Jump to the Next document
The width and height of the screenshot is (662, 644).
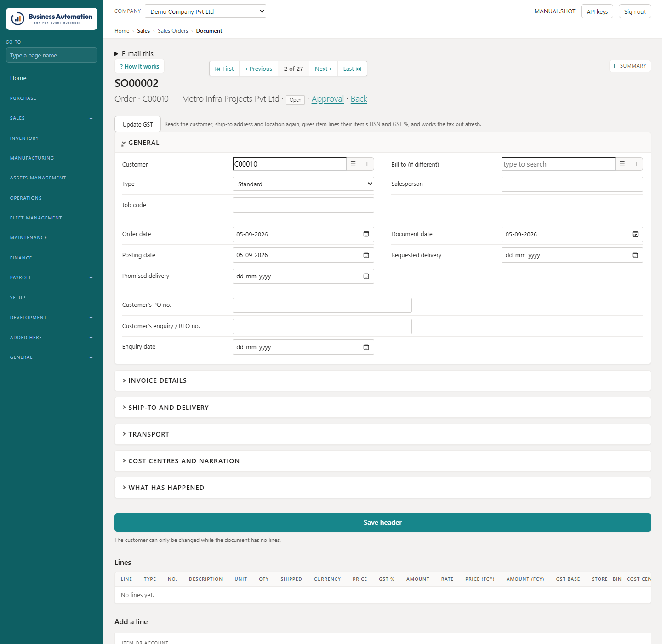323,69
